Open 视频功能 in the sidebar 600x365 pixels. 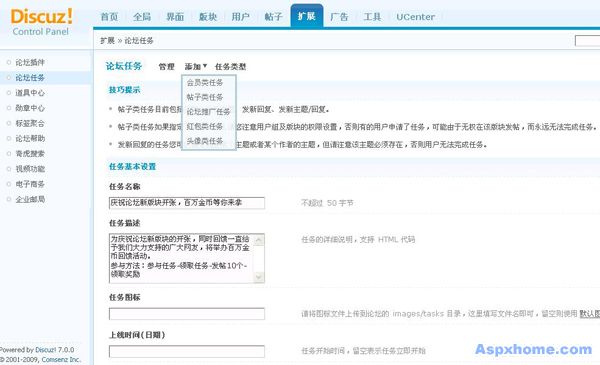tap(30, 169)
